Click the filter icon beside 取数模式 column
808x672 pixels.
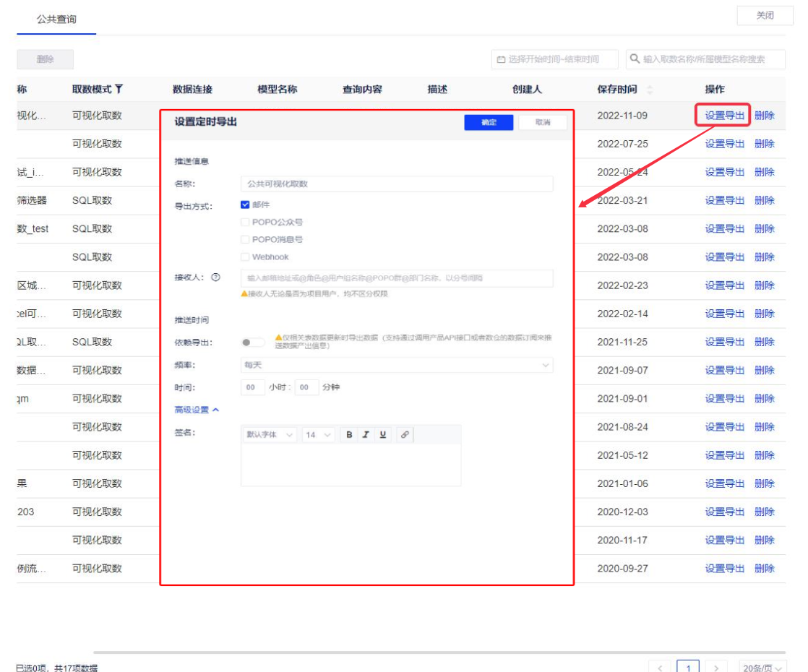click(x=119, y=89)
